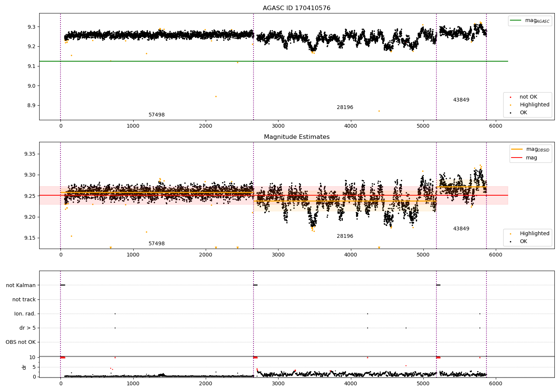Click the 57498 label in the AGASC ID plot

pyautogui.click(x=156, y=115)
